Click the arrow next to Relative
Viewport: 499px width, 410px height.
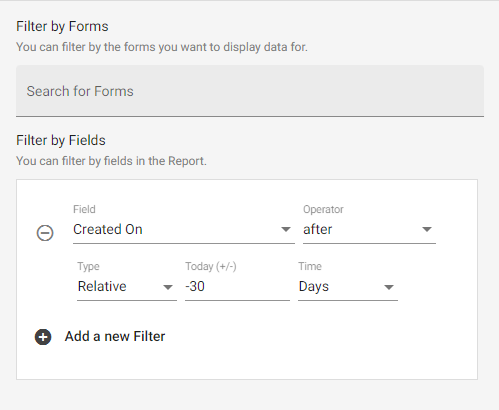point(168,287)
